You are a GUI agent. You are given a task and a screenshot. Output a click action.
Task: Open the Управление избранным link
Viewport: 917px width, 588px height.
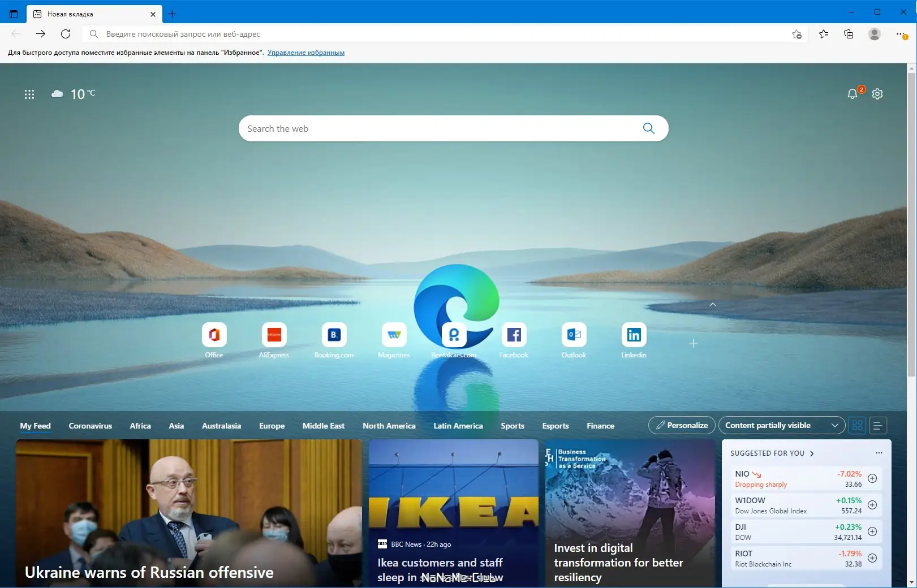coord(306,53)
